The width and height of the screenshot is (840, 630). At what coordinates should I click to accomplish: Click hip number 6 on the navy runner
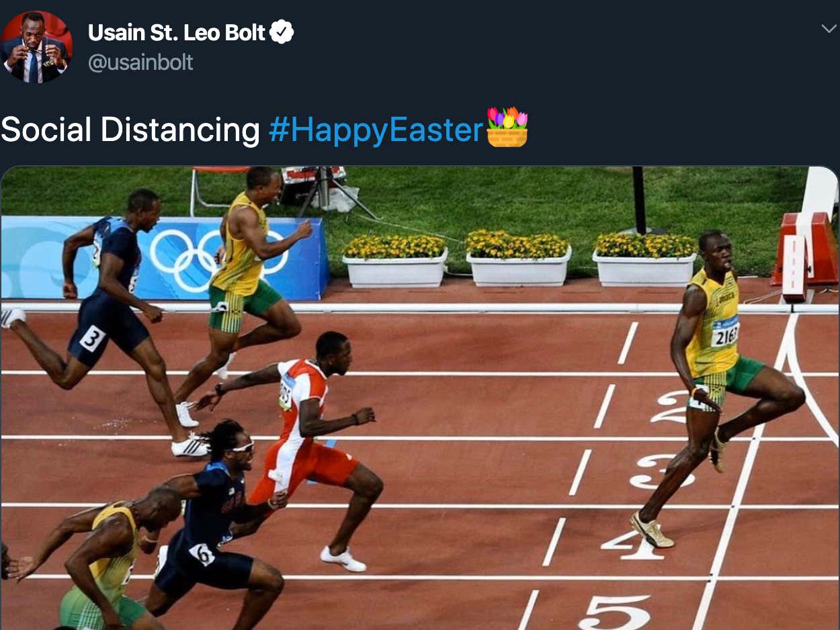coord(202,554)
